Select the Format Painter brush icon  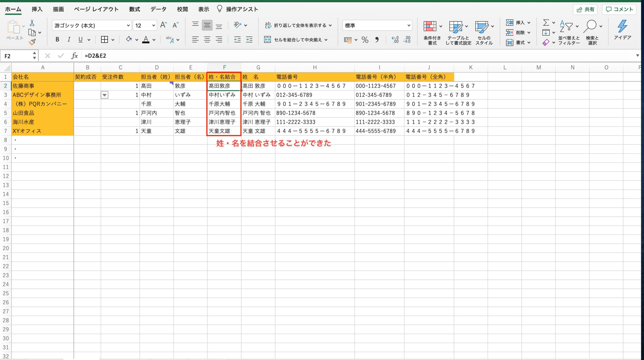pos(32,42)
